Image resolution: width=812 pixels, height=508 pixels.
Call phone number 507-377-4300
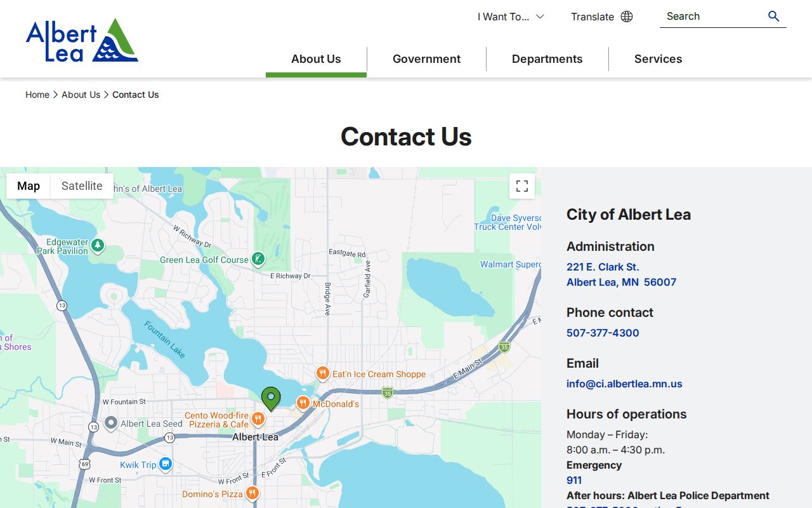point(603,333)
